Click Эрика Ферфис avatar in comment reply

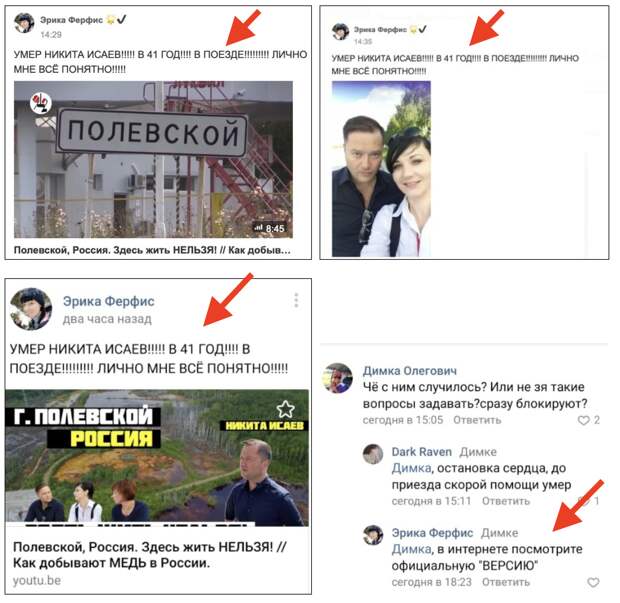click(x=373, y=535)
